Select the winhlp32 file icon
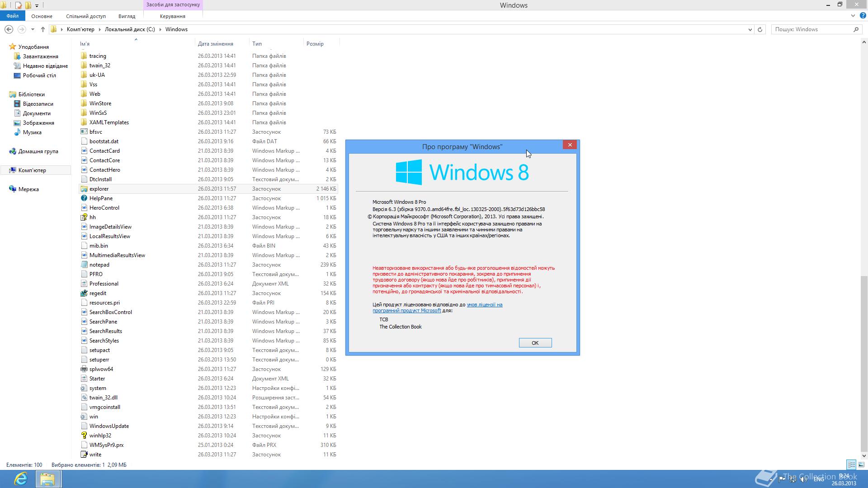 tap(84, 436)
